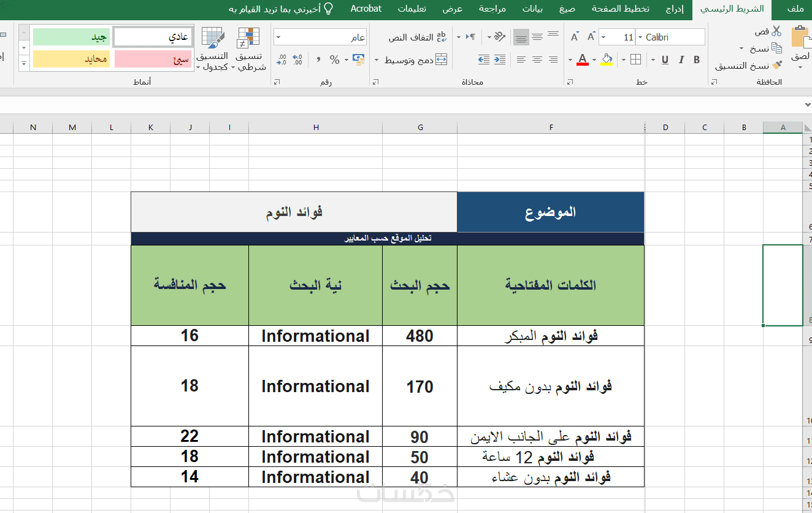Screen dimensions: 812x513
Task: Toggle the highlighted Bottom Align button
Action: [521, 37]
